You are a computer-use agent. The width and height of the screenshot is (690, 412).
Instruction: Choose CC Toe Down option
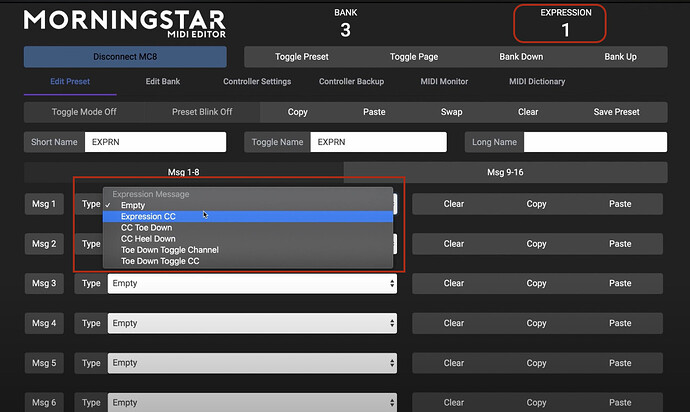tap(248, 228)
